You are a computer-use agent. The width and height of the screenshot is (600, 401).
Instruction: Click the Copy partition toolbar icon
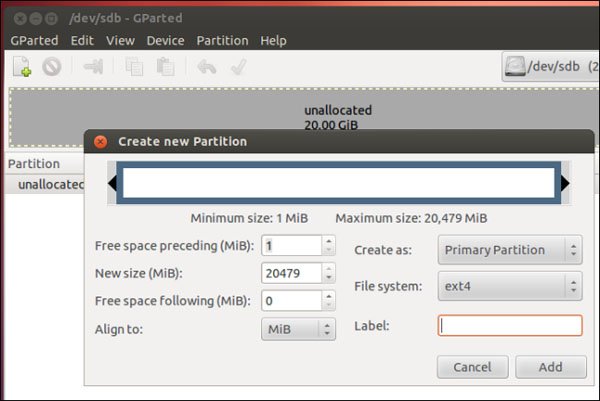134,67
